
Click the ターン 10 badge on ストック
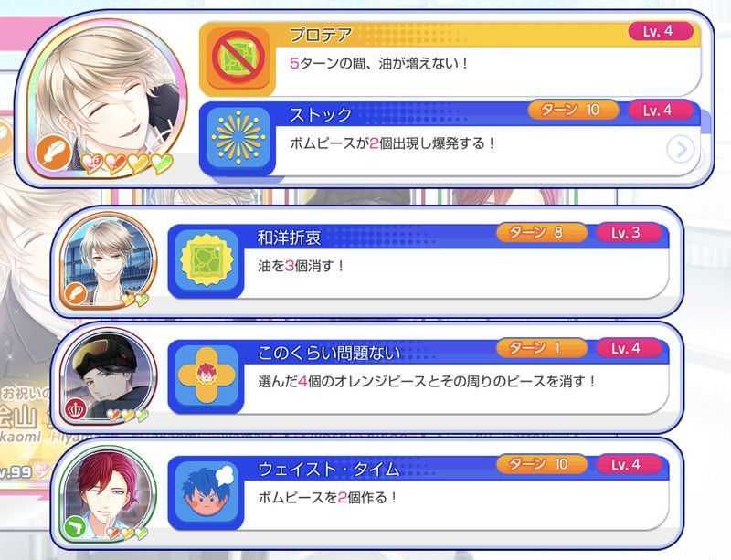pyautogui.click(x=573, y=110)
